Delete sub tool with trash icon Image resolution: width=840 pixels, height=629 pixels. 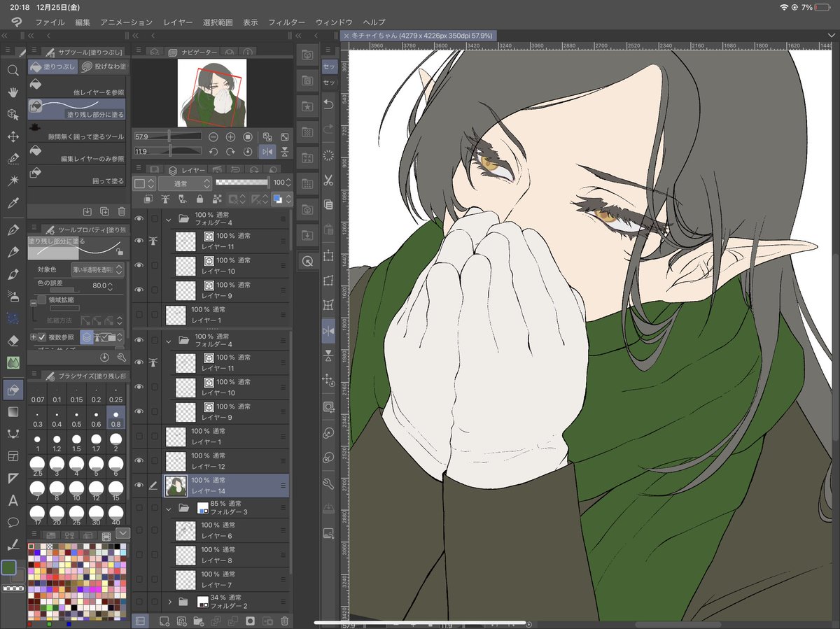122,211
